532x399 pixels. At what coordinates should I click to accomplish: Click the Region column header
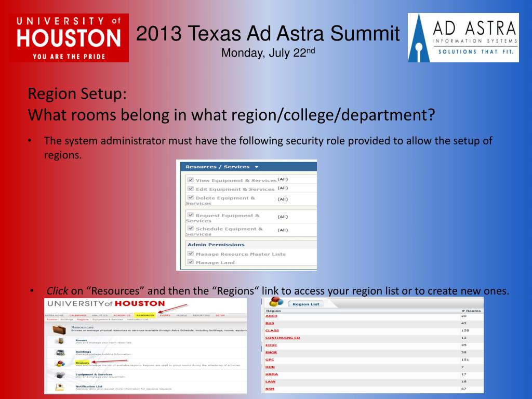pyautogui.click(x=273, y=311)
